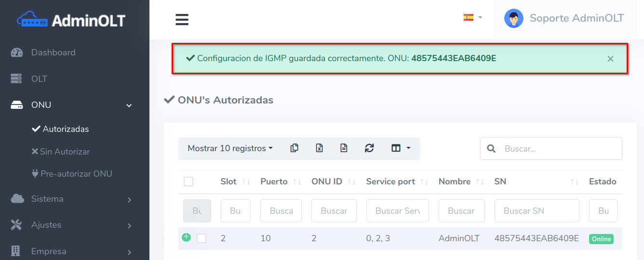Open the Spanish flag language dropdown
This screenshot has width=644, height=260.
click(x=472, y=18)
